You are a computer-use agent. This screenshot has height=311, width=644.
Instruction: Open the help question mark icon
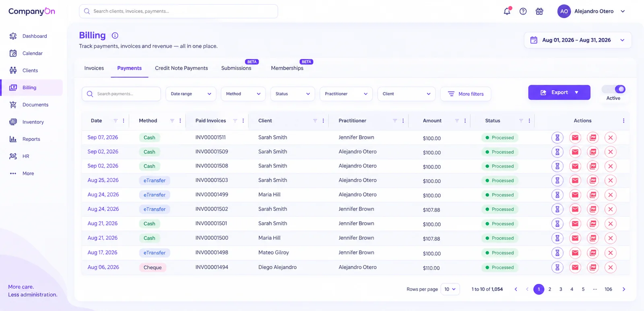pos(523,11)
